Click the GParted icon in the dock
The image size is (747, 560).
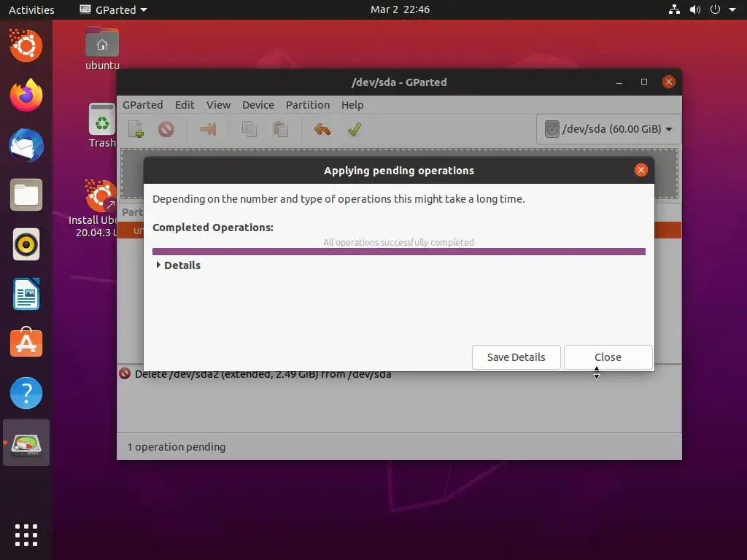[26, 443]
